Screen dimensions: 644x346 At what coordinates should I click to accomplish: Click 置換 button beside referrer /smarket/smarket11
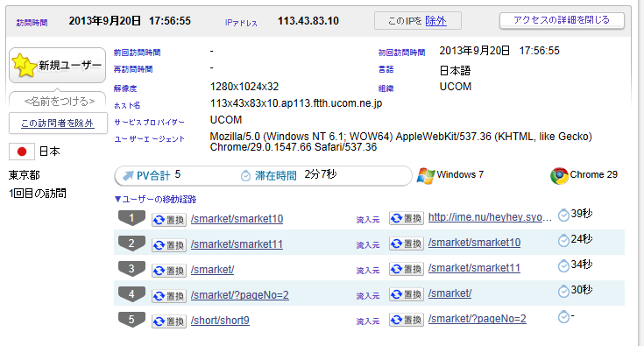pyautogui.click(x=407, y=269)
